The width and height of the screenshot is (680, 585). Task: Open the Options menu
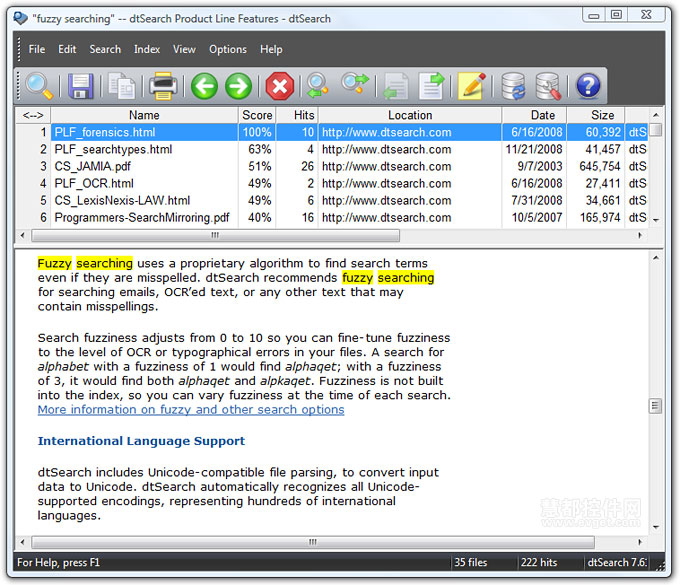point(228,49)
